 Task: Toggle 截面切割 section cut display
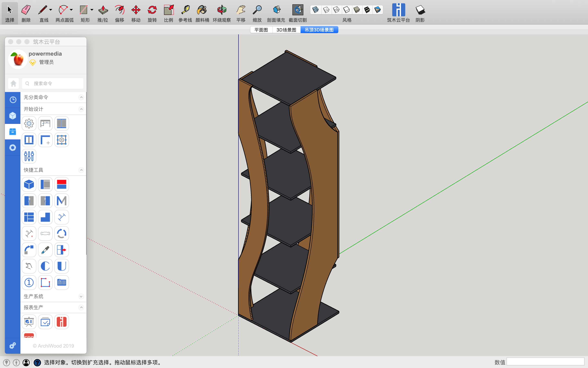click(x=298, y=13)
